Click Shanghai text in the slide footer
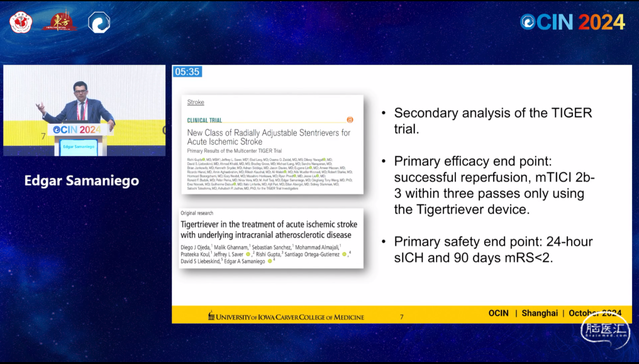 point(540,313)
